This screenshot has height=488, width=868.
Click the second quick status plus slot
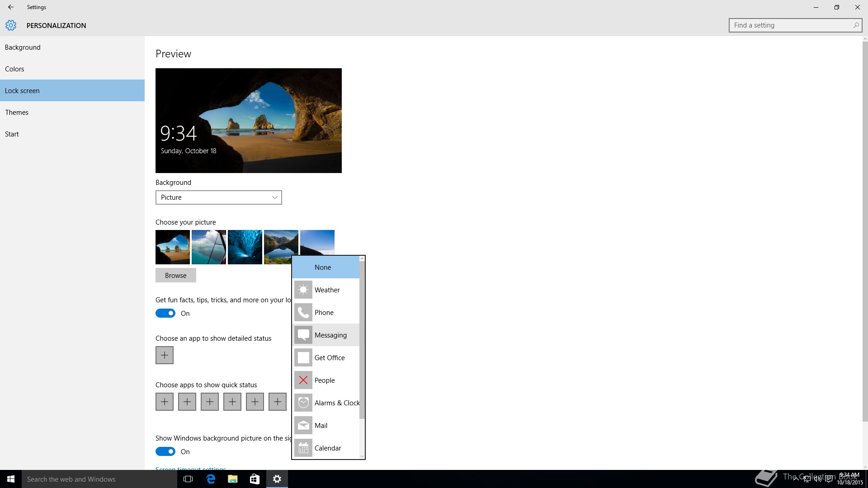pyautogui.click(x=187, y=402)
